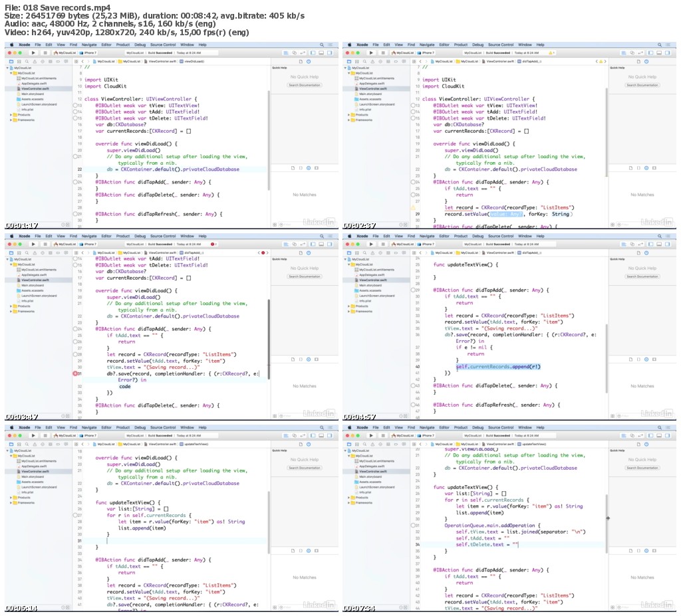The image size is (681, 616).
Task: Open Quick Help inspector in the 00:01:17 frame
Action: click(x=309, y=62)
